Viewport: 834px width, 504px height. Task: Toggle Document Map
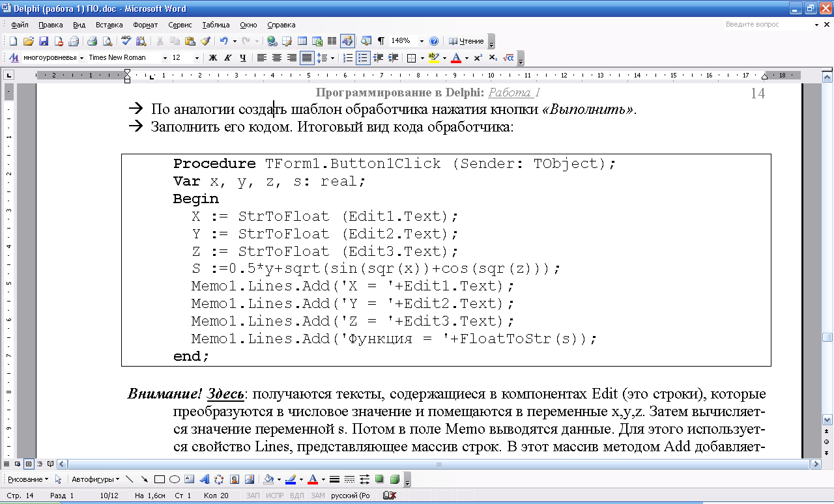coord(366,41)
